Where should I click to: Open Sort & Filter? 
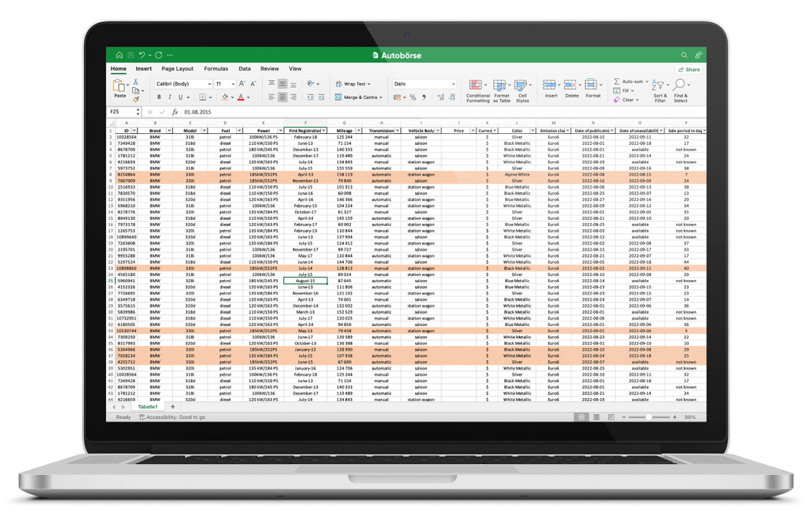pyautogui.click(x=659, y=89)
